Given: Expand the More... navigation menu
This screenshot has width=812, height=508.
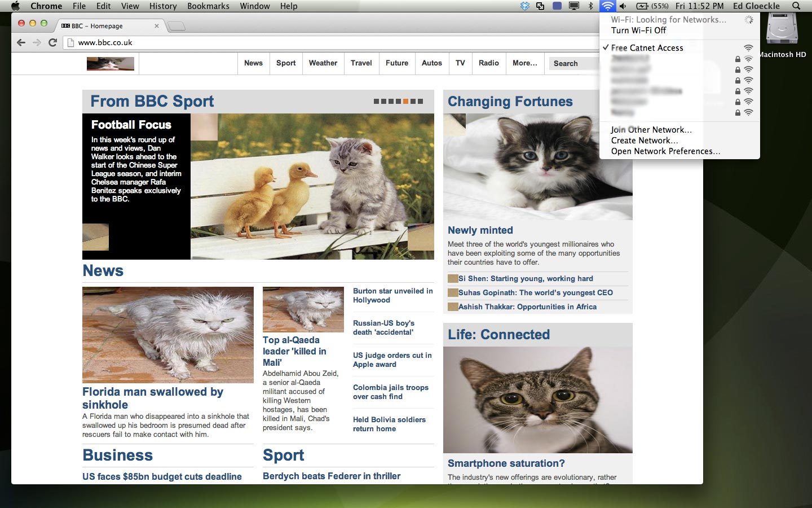Looking at the screenshot, I should pyautogui.click(x=524, y=63).
